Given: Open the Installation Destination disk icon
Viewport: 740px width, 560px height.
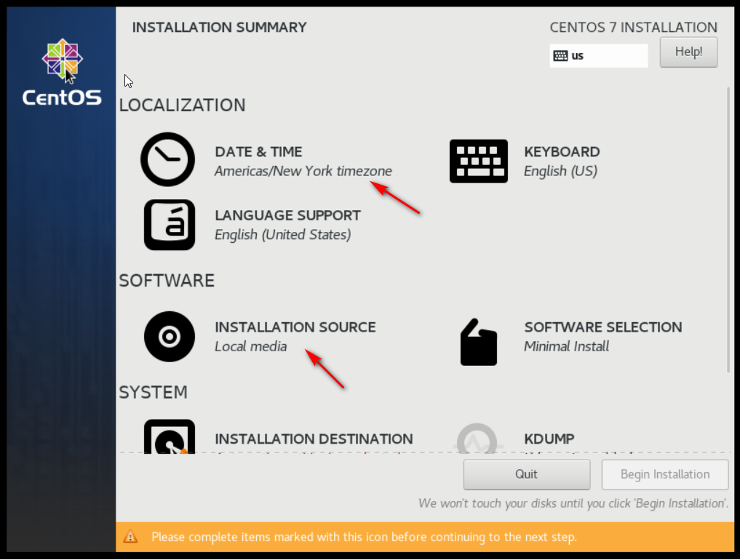Looking at the screenshot, I should click(x=170, y=436).
